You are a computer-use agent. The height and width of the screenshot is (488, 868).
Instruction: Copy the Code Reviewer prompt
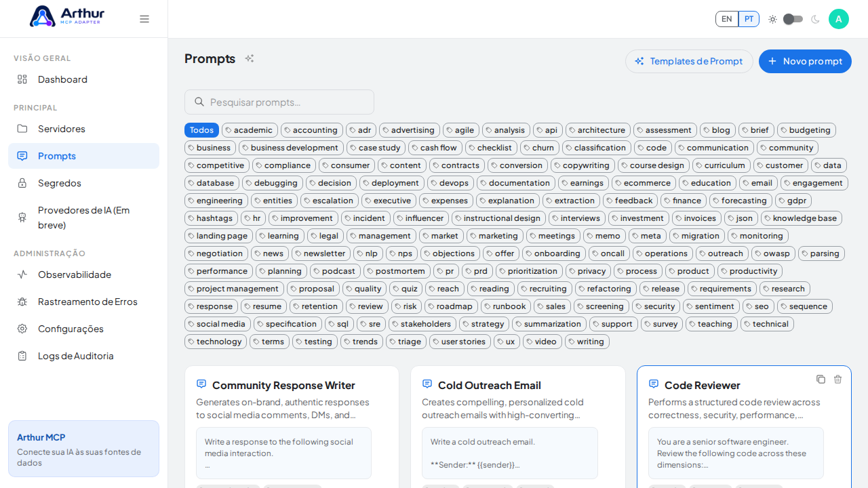coord(821,380)
